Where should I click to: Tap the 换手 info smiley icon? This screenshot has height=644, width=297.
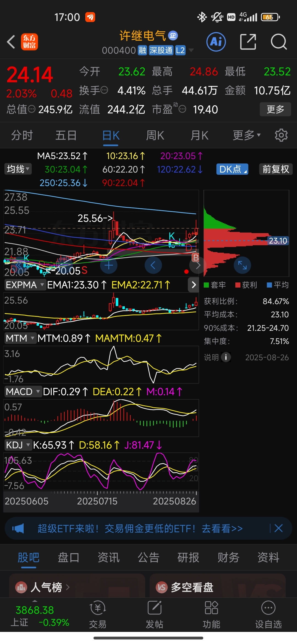[x=104, y=90]
